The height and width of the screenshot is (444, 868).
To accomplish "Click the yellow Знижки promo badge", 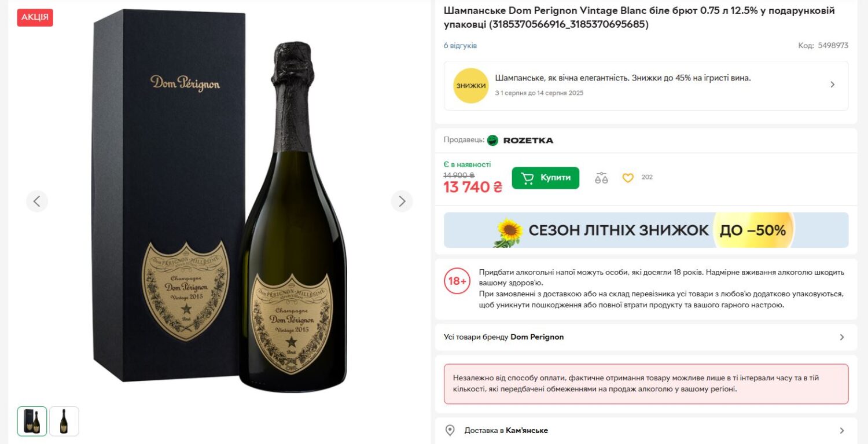I will click(470, 86).
